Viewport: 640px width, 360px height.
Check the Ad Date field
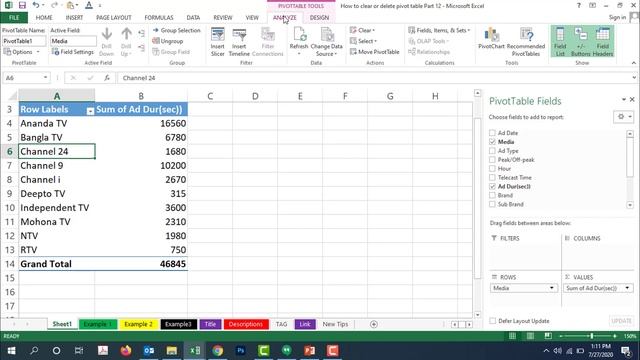(x=492, y=133)
